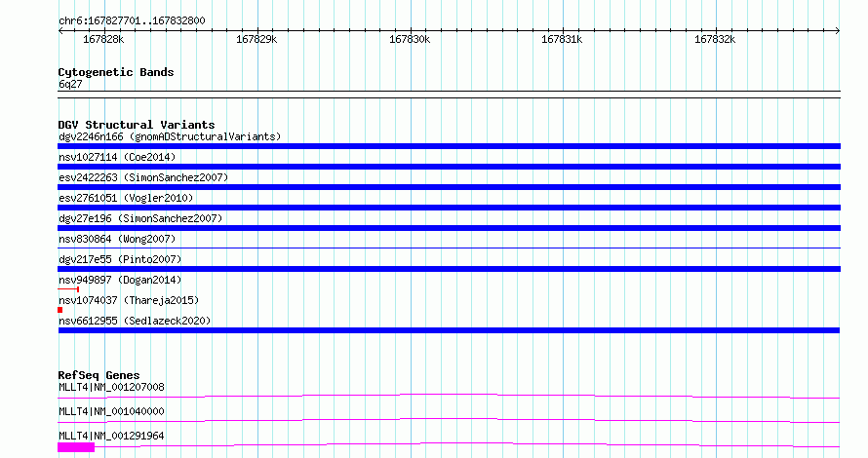This screenshot has height=458, width=868.
Task: Click the 167831k ruler tick label
Action: click(562, 39)
